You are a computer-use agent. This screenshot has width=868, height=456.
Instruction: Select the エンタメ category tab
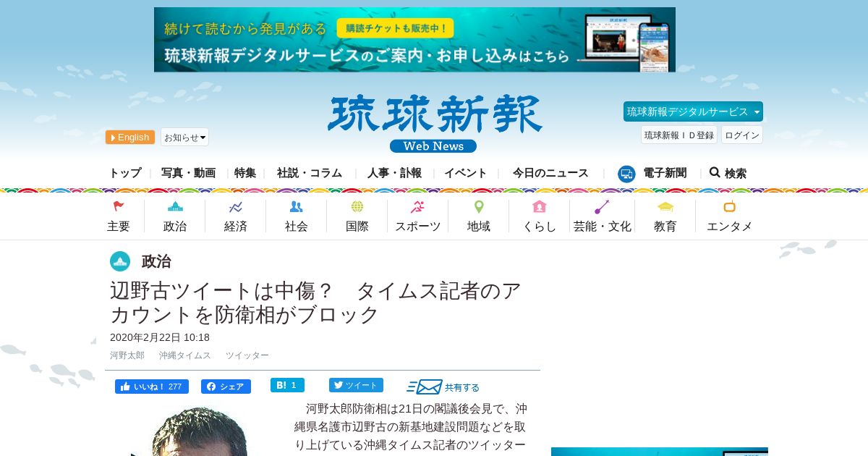point(730,227)
